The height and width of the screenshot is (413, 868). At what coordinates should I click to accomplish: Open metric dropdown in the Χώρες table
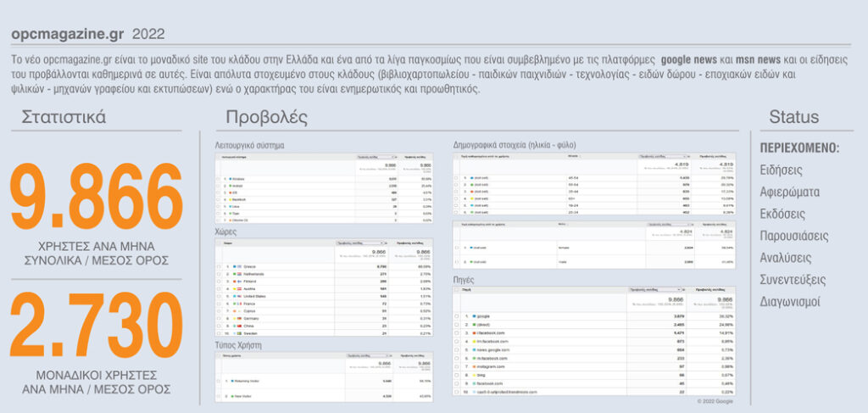point(359,243)
